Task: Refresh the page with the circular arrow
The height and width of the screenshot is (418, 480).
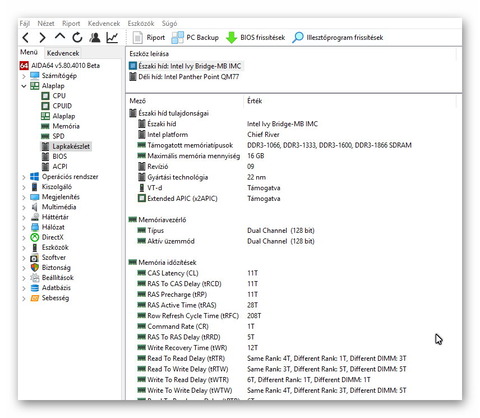Action: click(77, 37)
